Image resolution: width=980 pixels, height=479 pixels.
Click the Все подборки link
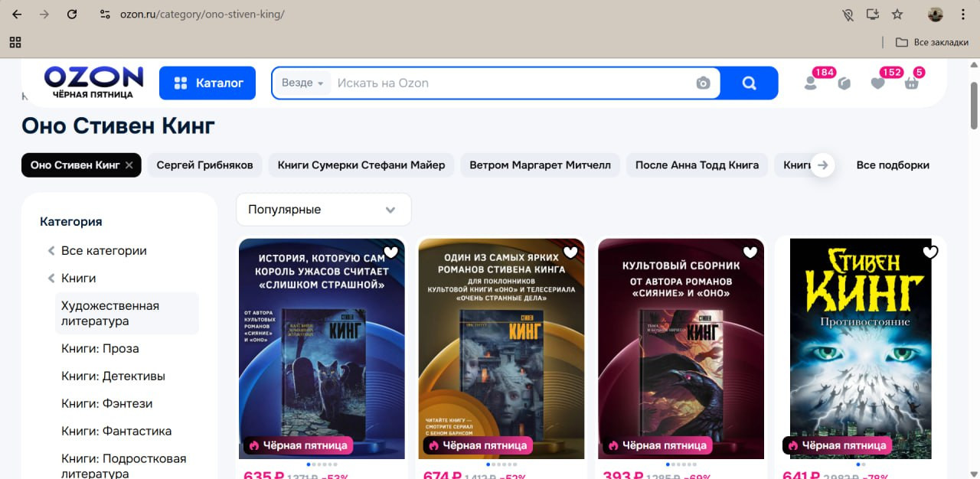click(x=893, y=165)
